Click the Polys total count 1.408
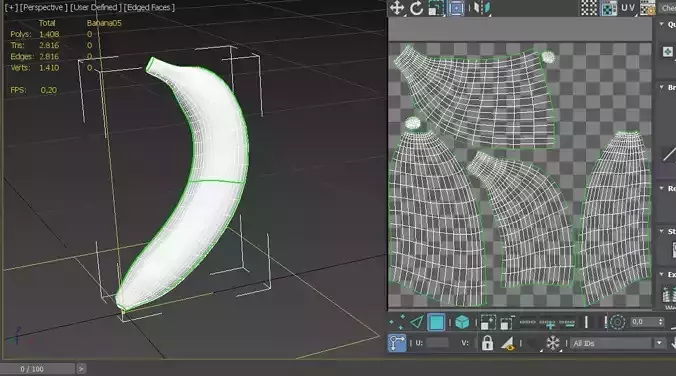 pyautogui.click(x=49, y=34)
